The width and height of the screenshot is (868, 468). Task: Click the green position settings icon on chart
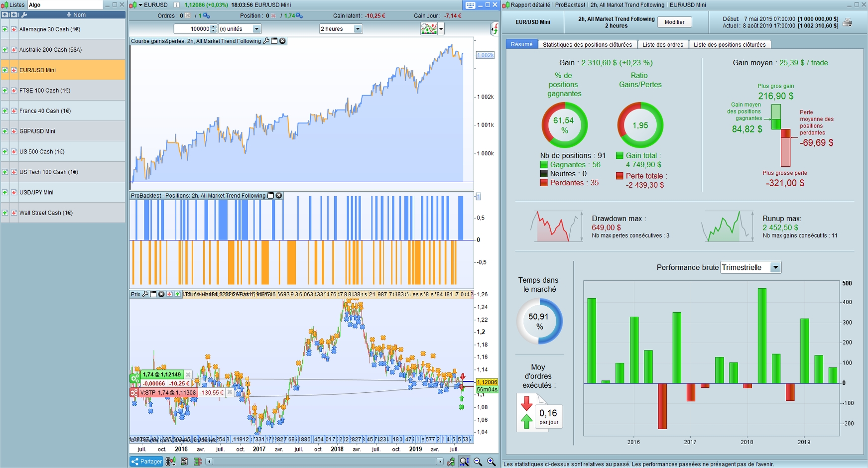(x=134, y=379)
